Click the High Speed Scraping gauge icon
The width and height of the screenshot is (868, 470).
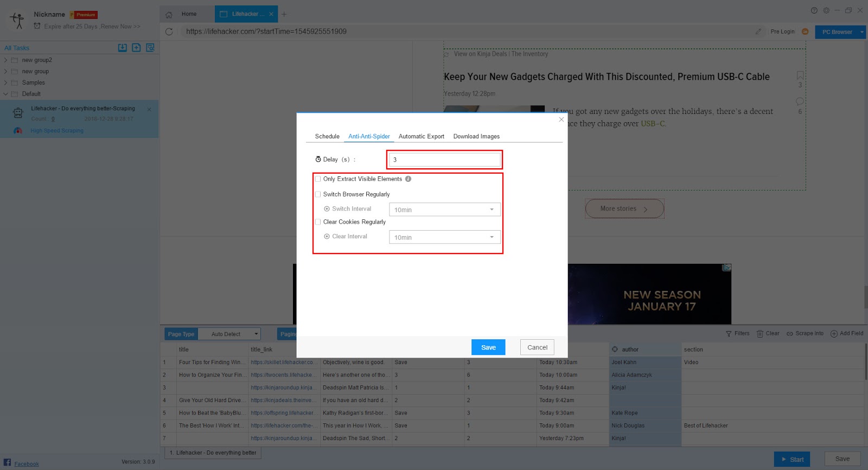(x=18, y=131)
